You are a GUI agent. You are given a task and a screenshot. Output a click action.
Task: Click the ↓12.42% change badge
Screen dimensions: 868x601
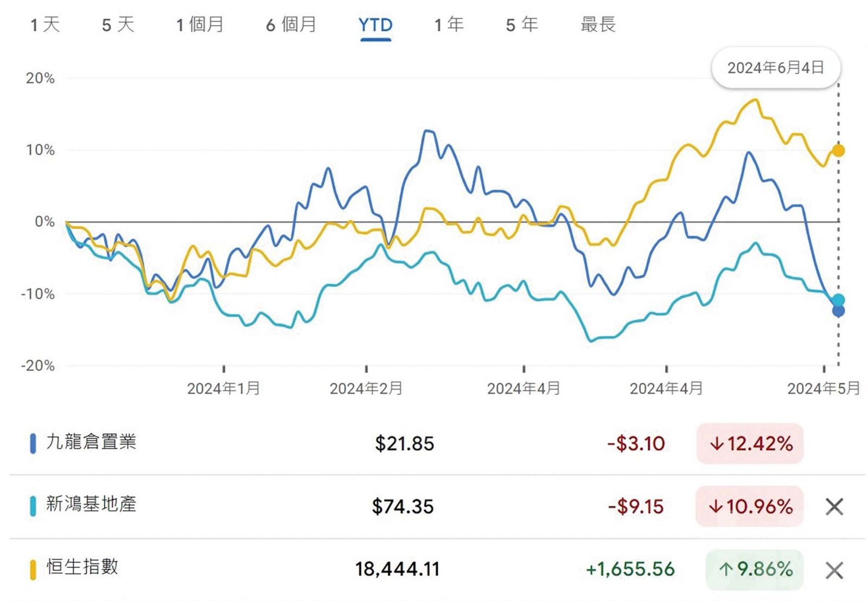pyautogui.click(x=750, y=444)
